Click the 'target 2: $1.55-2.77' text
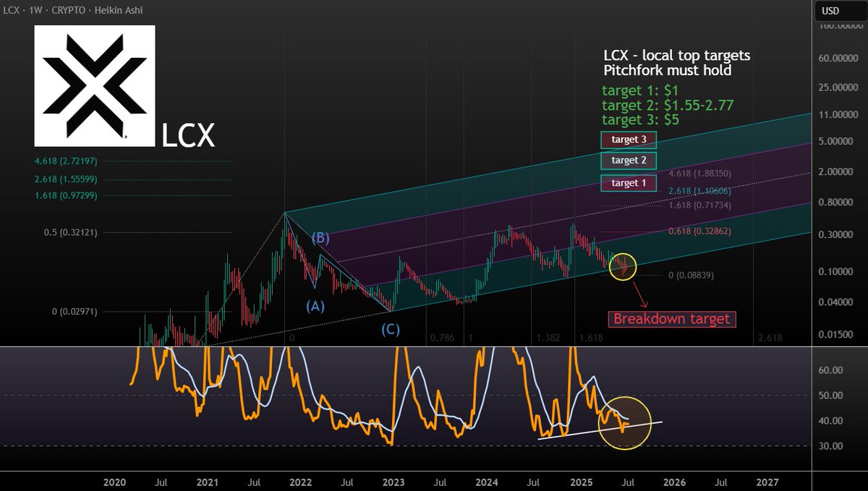 [x=668, y=106]
